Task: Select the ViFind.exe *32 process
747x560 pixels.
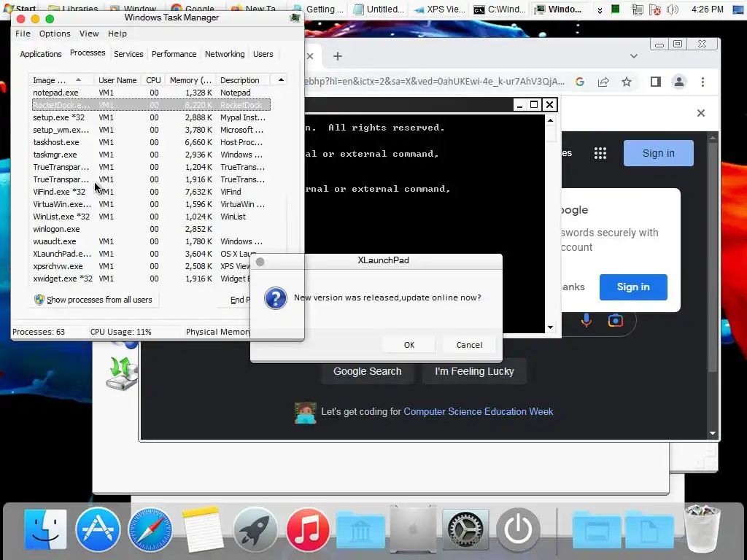Action: coord(151,192)
